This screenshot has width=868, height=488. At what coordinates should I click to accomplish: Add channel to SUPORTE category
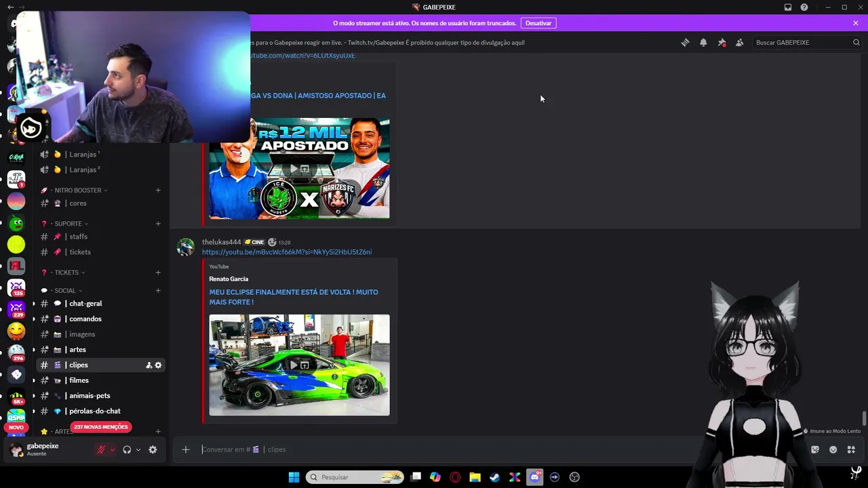pos(158,224)
